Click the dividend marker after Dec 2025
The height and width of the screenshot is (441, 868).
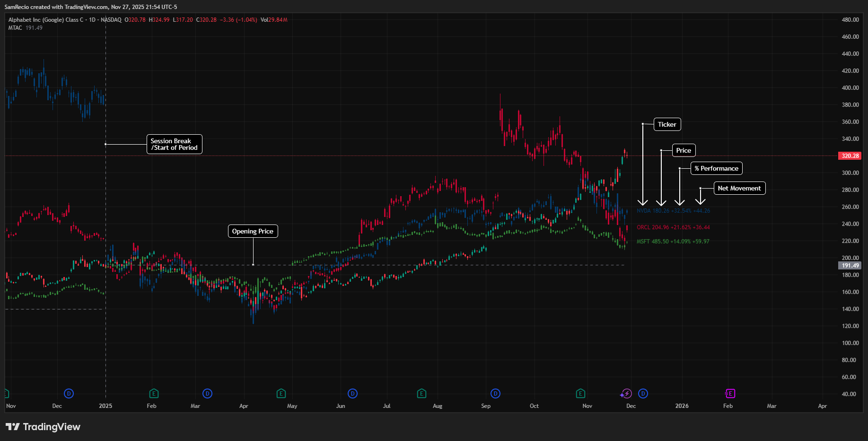tap(643, 393)
